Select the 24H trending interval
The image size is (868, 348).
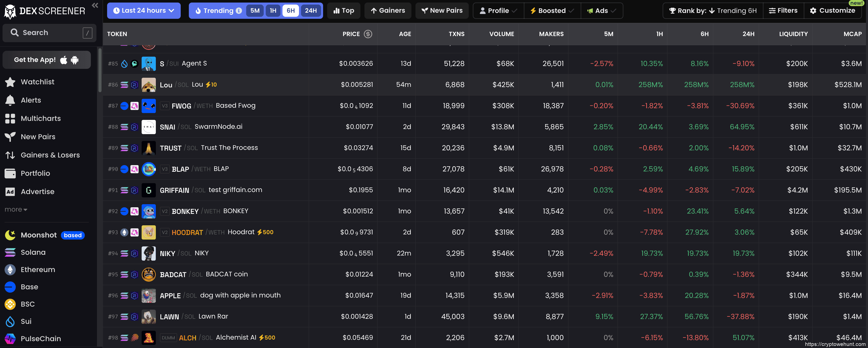[x=310, y=11]
